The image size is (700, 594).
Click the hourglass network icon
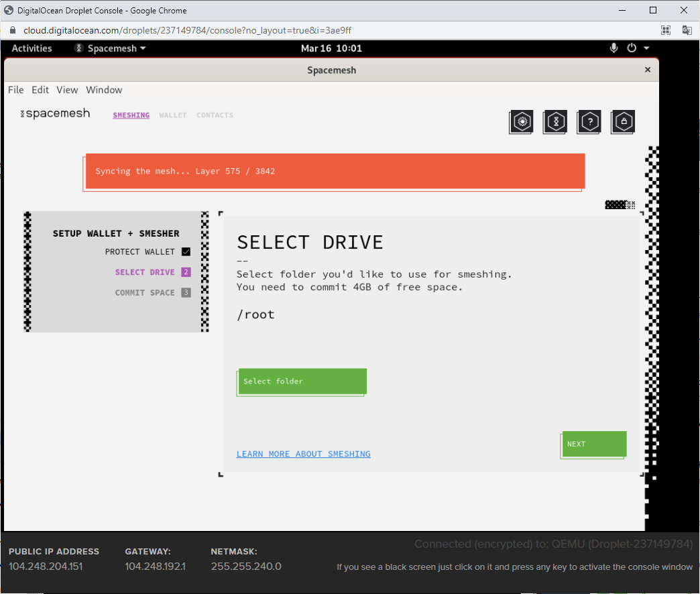pos(555,121)
